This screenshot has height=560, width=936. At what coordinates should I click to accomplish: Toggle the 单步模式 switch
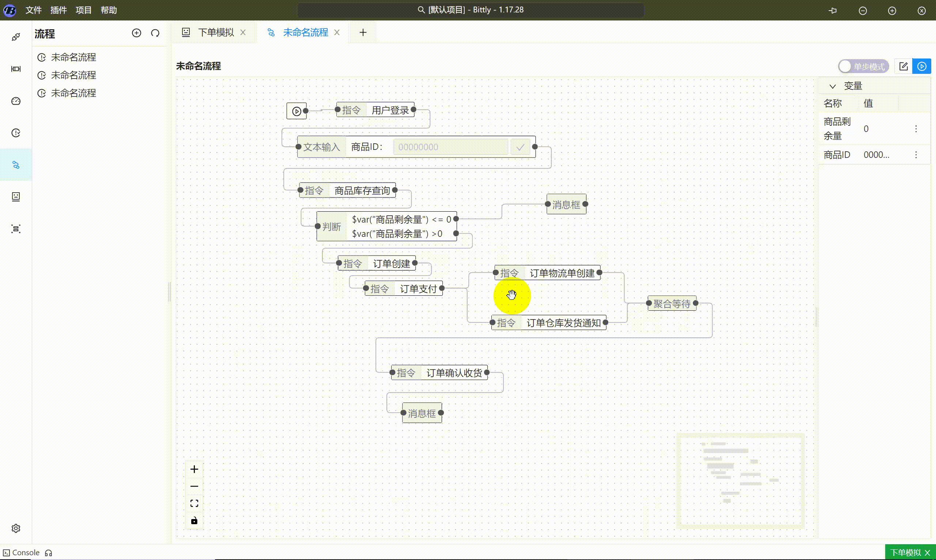coord(863,67)
